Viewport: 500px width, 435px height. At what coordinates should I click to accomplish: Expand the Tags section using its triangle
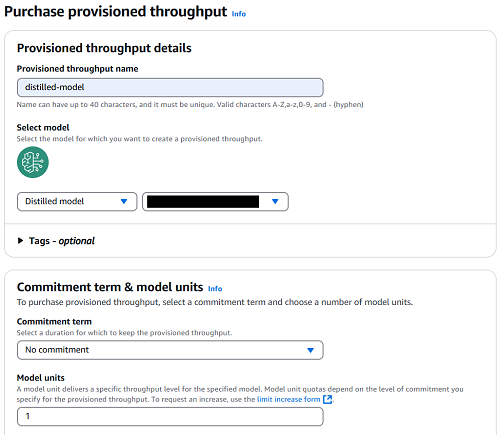(20, 241)
